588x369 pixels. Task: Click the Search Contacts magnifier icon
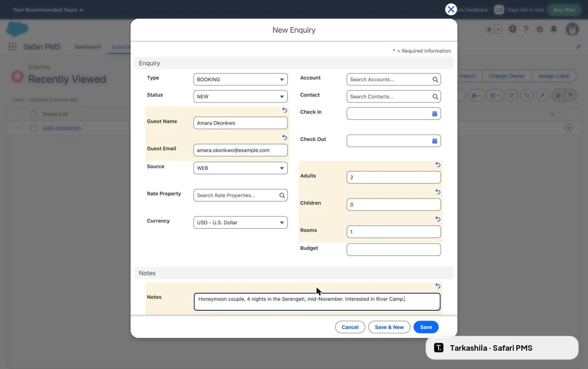tap(435, 97)
